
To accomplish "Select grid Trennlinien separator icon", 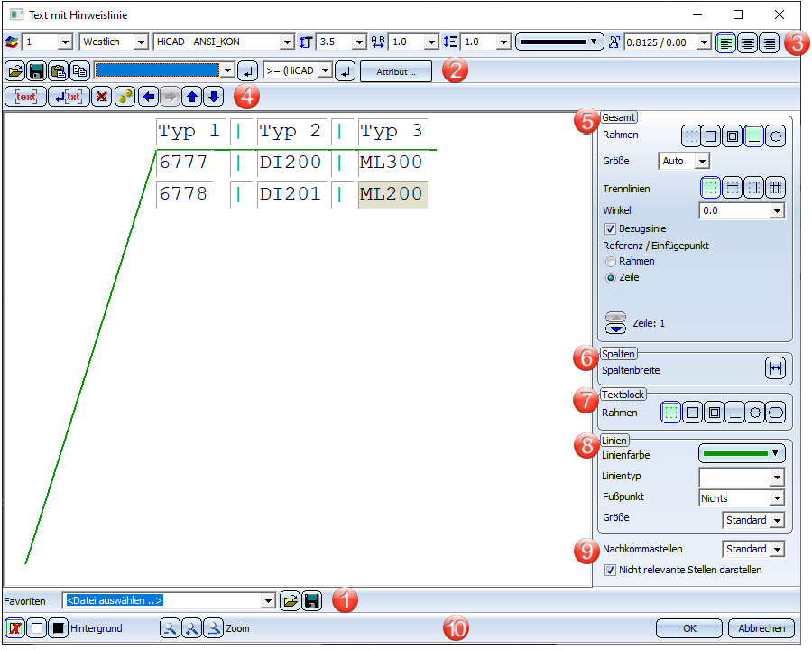I will click(775, 188).
